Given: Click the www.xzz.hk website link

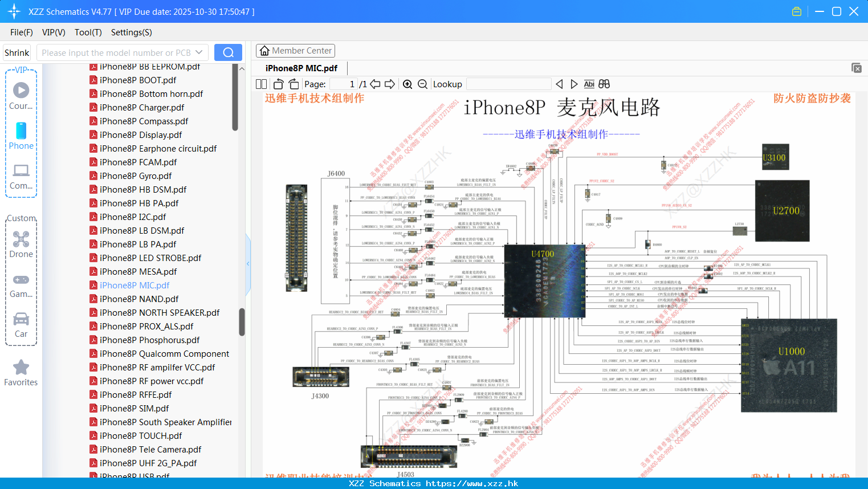Looking at the screenshot, I should (472, 483).
